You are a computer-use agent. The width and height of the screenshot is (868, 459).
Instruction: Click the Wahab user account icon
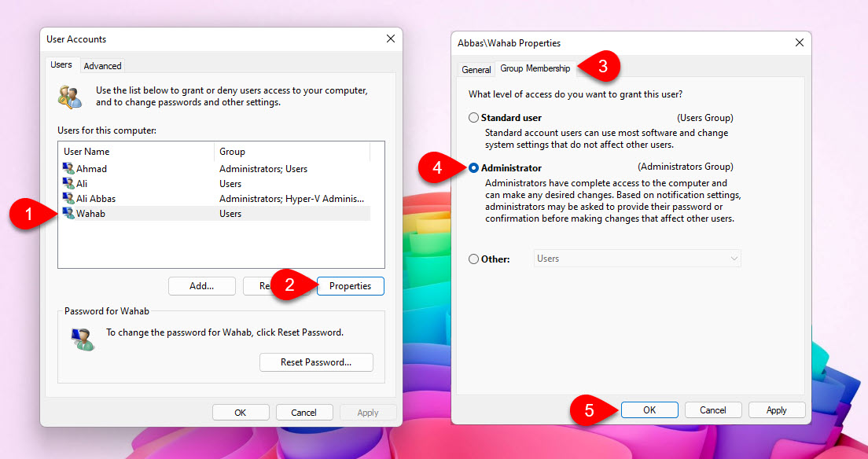coord(68,214)
